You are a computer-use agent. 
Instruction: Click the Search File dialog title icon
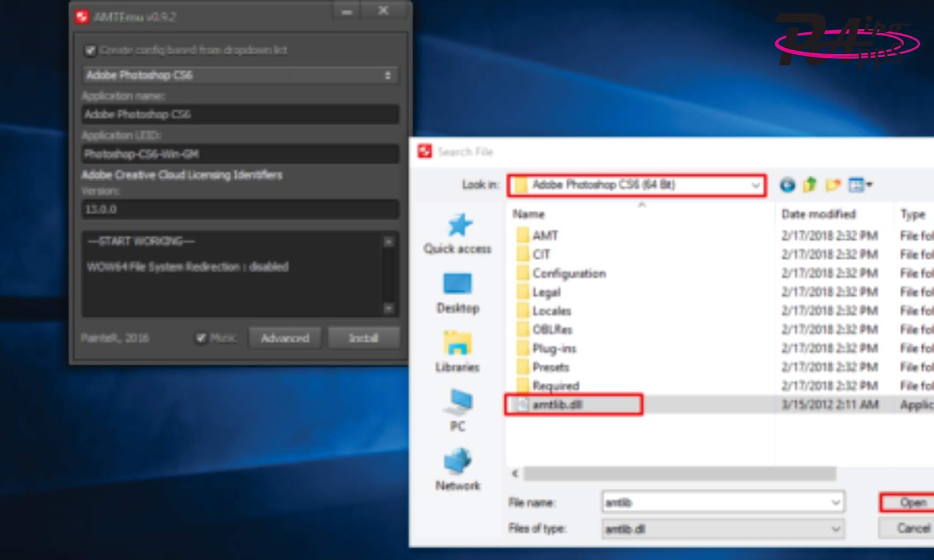point(424,152)
